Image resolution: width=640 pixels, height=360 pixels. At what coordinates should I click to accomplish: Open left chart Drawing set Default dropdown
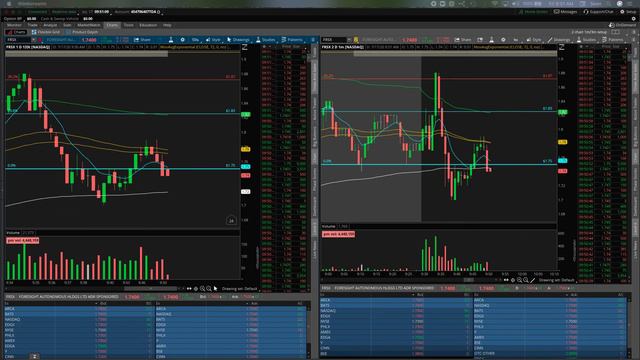[x=240, y=289]
